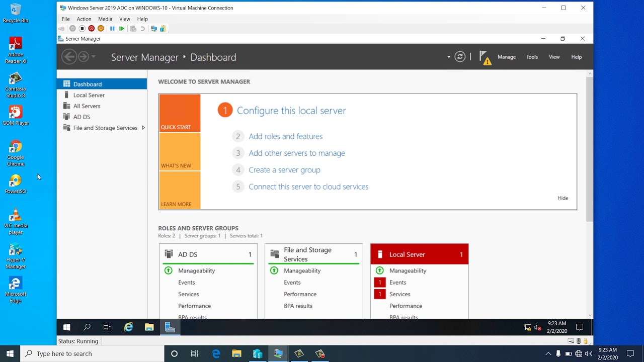Select the WHAT'S NEW tile
The height and width of the screenshot is (362, 644).
[x=180, y=151]
